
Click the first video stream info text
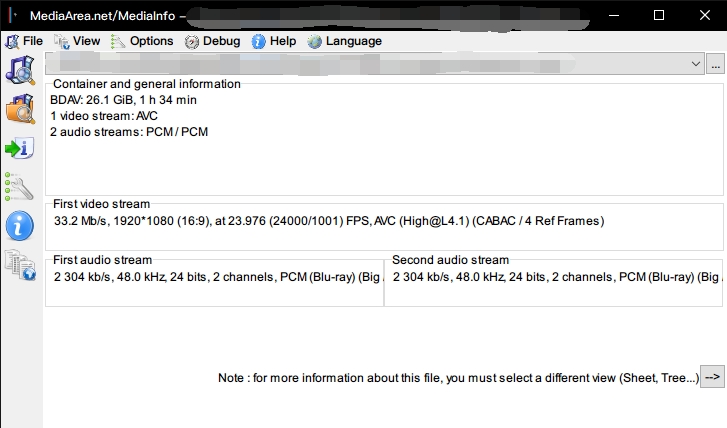pyautogui.click(x=329, y=220)
